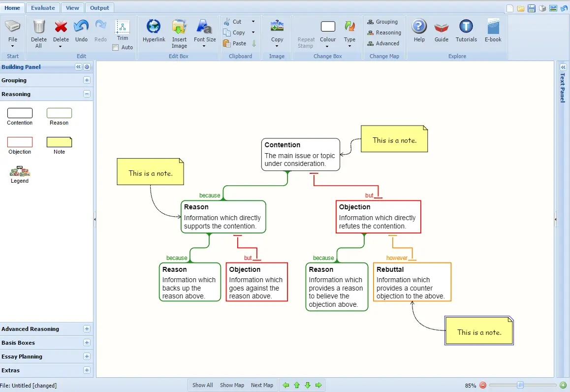This screenshot has height=392, width=570.
Task: Open the Guide book icon
Action: (441, 27)
